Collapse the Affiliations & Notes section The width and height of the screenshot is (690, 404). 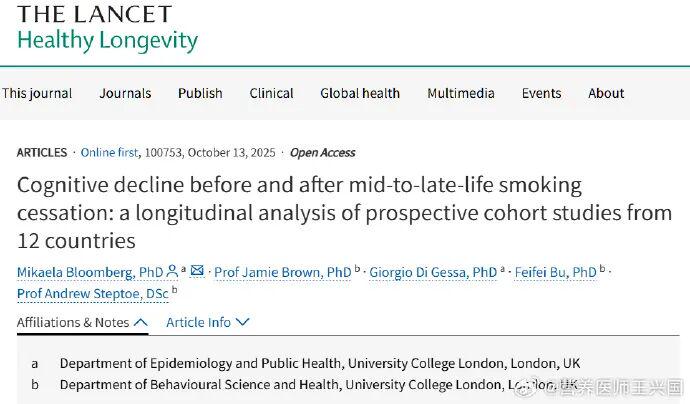click(82, 322)
